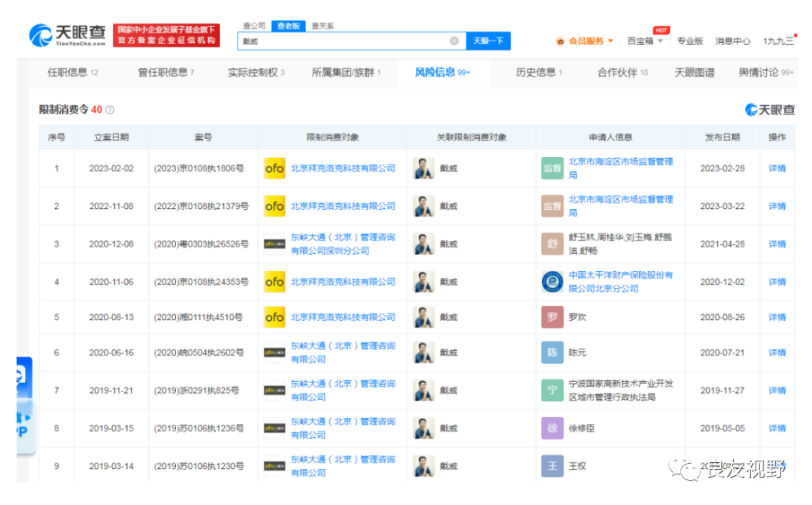
Task: Open the 1九九三 user account
Action: (778, 41)
